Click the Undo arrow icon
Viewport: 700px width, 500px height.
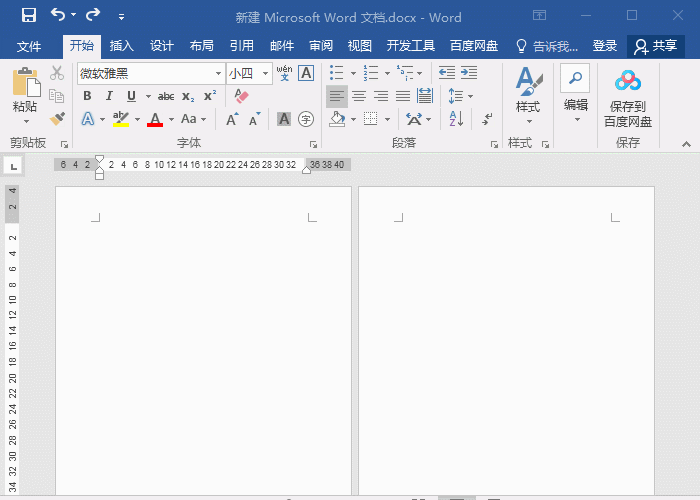[58, 16]
